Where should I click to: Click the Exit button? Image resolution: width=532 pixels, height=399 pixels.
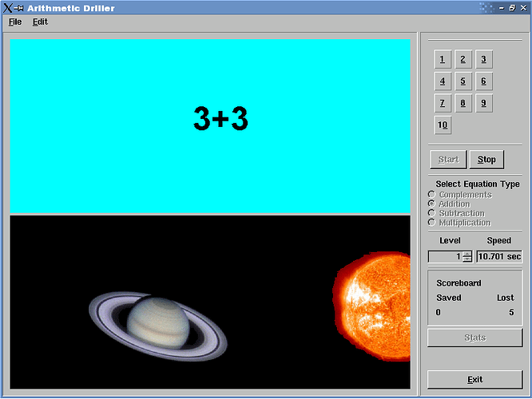point(474,379)
